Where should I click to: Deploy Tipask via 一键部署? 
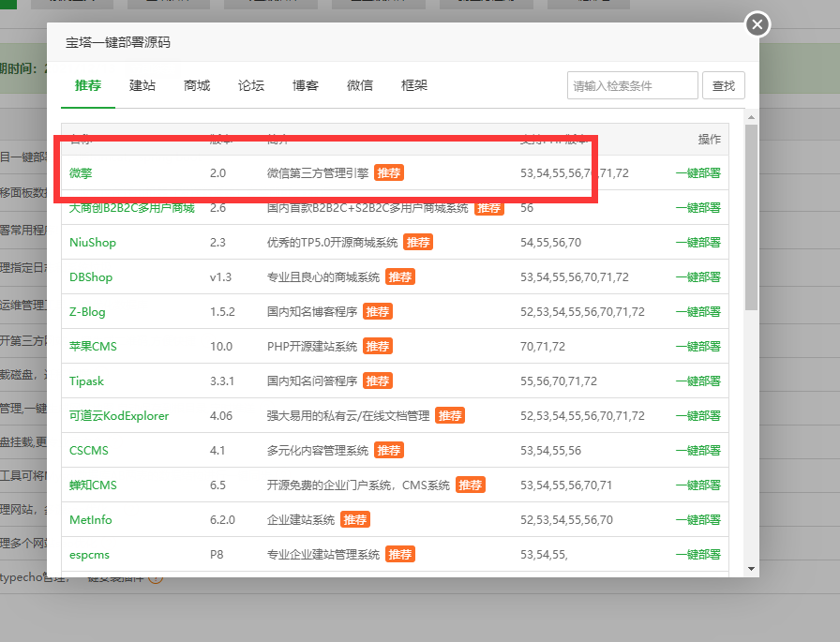(698, 381)
